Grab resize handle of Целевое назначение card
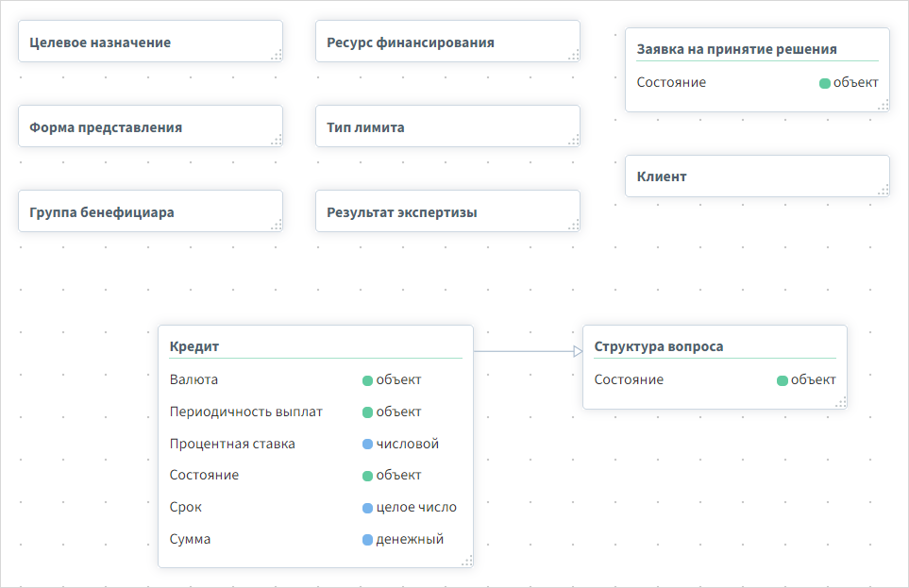909x588 pixels. point(277,56)
